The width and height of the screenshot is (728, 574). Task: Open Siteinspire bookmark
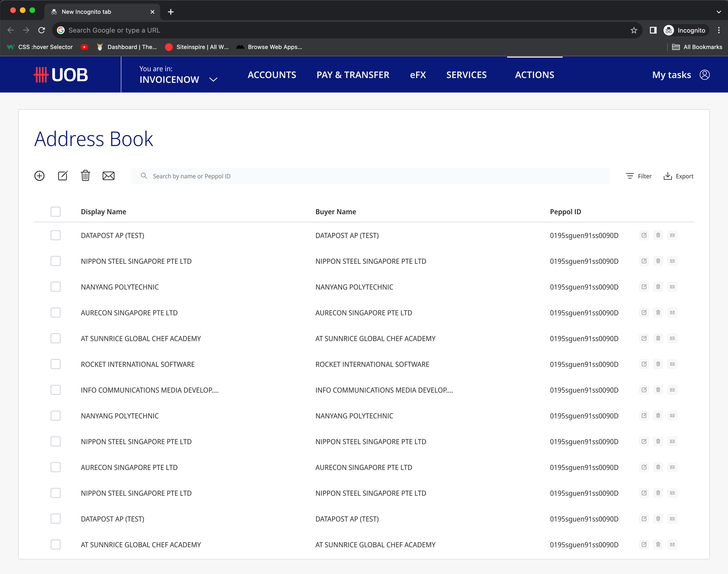click(197, 47)
